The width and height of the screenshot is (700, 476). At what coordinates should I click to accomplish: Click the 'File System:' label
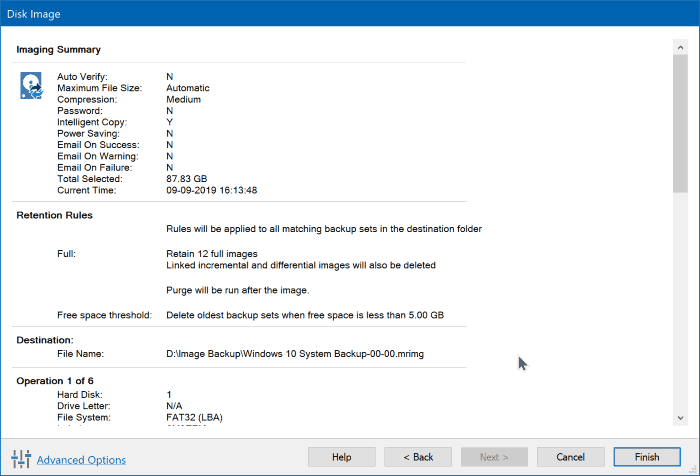(84, 418)
